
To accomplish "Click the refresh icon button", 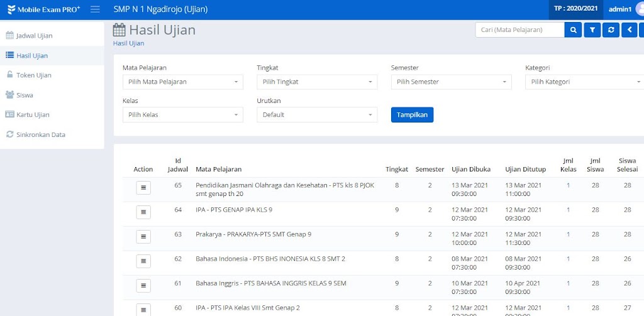I will pyautogui.click(x=611, y=30).
